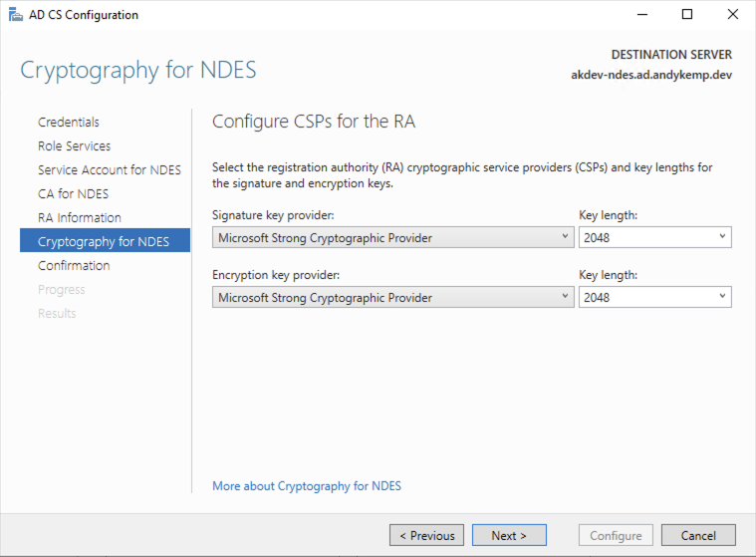This screenshot has width=756, height=557.
Task: Select Role Services in the sidebar
Action: (x=75, y=146)
